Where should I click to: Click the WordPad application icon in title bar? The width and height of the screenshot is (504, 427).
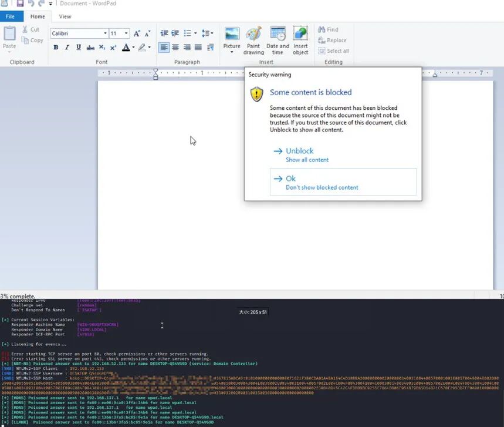(x=4, y=3)
